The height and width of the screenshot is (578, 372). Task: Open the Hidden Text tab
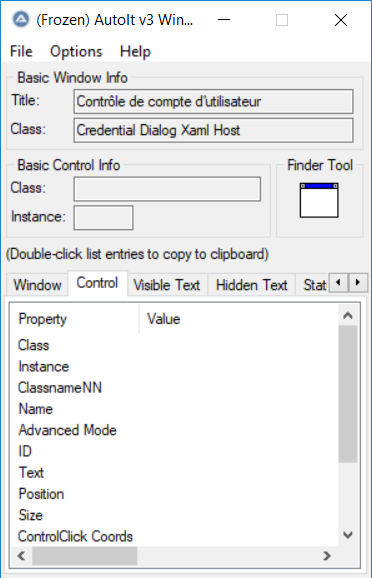(252, 285)
